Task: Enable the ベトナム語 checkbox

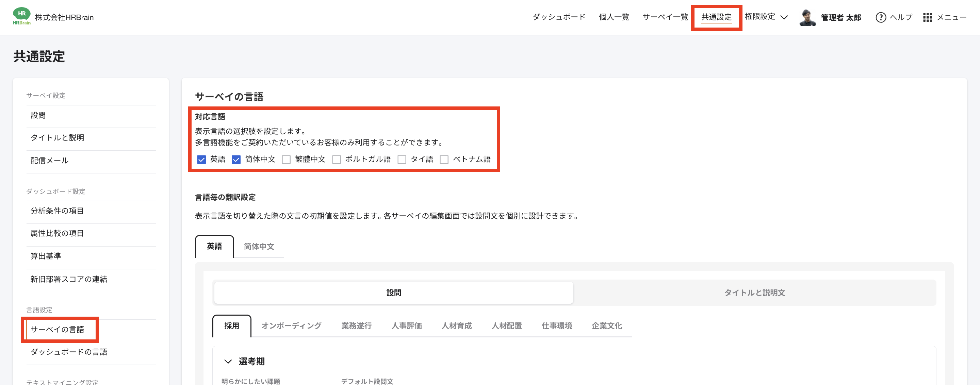Action: (444, 159)
